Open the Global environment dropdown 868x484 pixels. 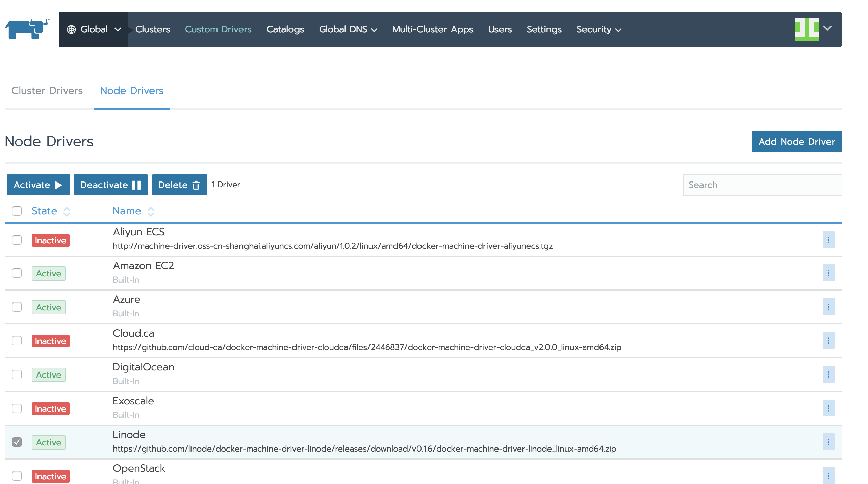(x=94, y=29)
